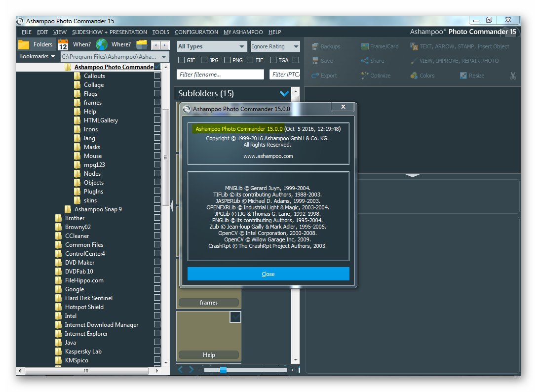Open the Where? globe icon
Viewport: 537px width, 392px height.
pos(102,44)
